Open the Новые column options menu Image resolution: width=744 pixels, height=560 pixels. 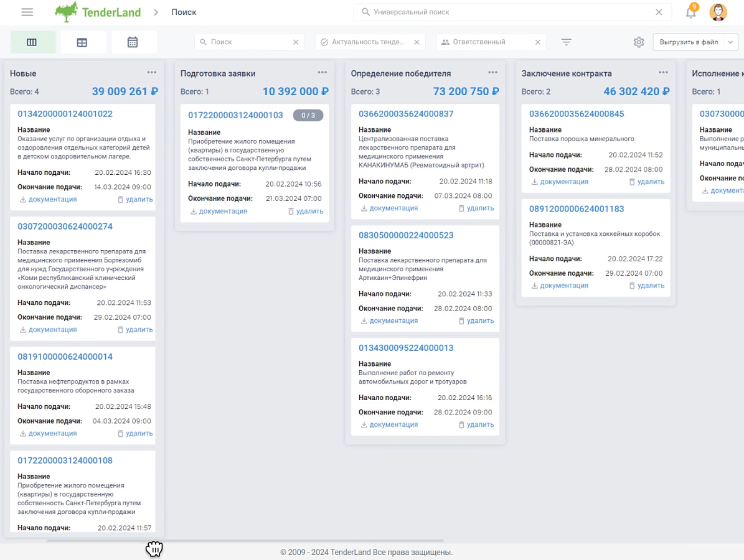click(x=152, y=73)
